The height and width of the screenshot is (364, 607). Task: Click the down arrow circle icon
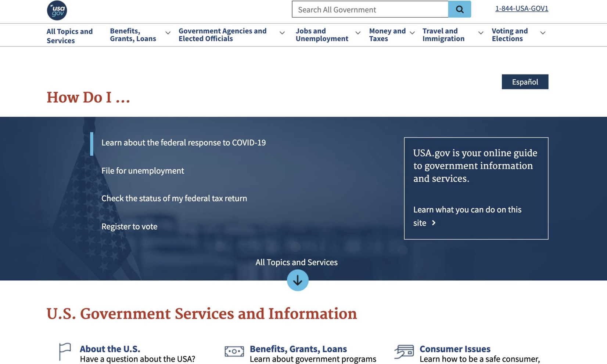[298, 280]
